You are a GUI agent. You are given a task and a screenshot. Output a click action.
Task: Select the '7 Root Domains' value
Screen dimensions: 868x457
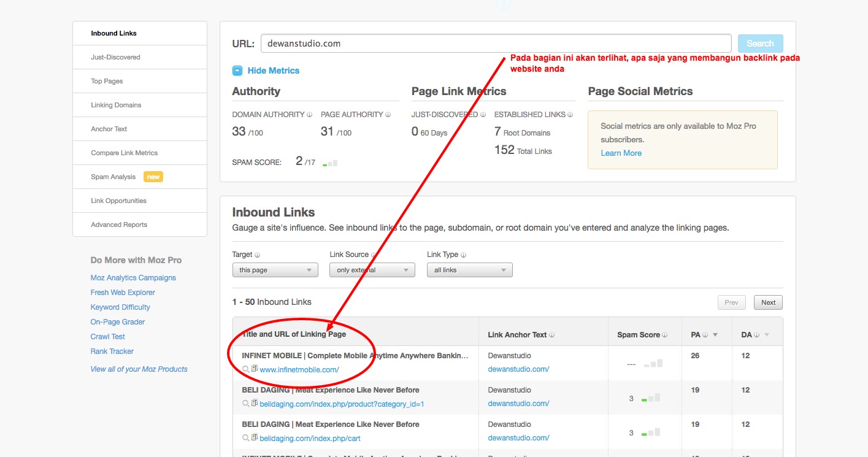coord(522,132)
